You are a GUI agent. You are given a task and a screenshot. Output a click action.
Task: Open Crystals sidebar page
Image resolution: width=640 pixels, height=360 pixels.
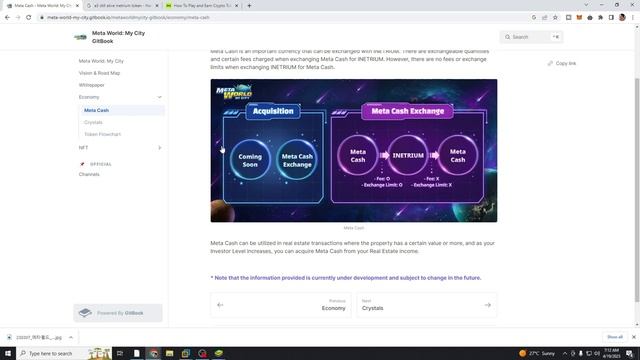[x=93, y=122]
